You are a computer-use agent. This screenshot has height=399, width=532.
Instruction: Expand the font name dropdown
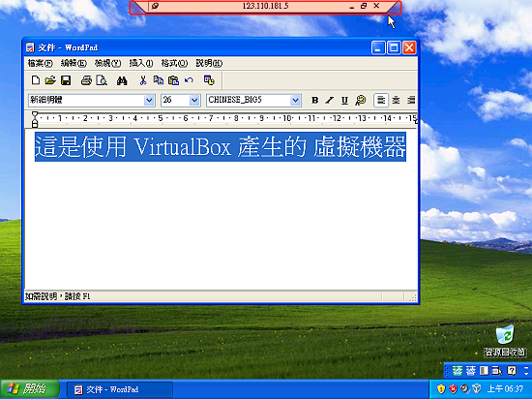[149, 100]
